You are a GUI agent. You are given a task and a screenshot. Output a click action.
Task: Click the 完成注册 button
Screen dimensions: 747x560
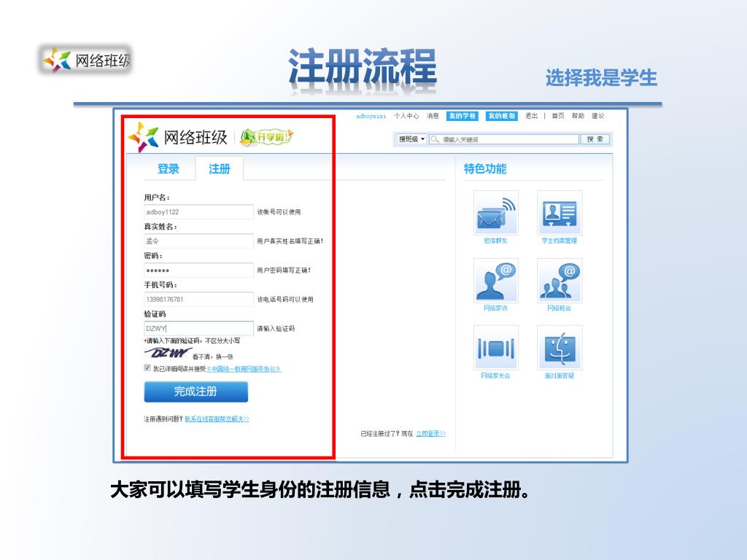(196, 392)
